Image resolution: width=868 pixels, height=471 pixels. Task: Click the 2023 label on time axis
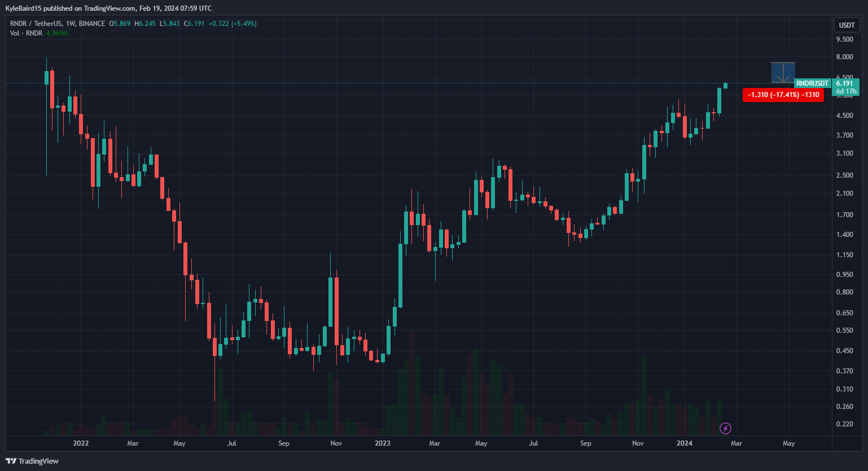pos(383,443)
